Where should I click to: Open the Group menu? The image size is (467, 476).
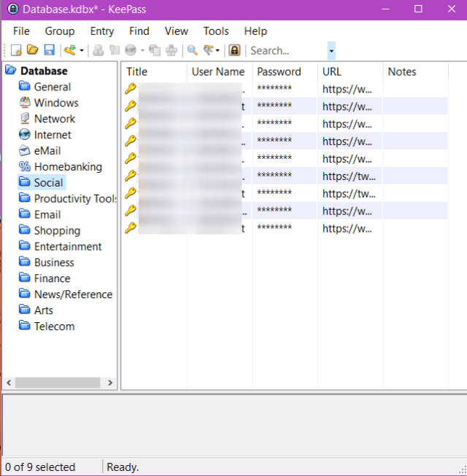pyautogui.click(x=60, y=31)
